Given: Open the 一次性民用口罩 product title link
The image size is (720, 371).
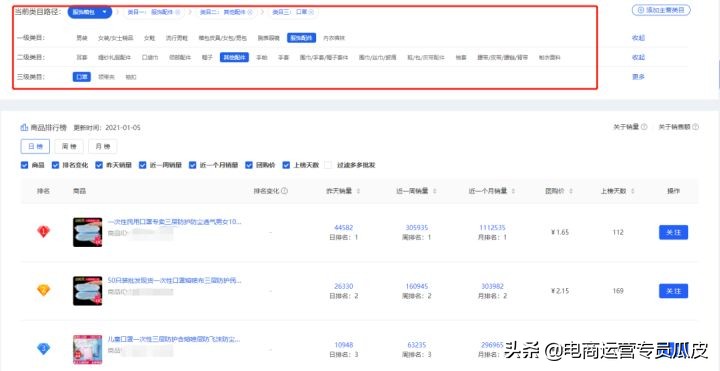Looking at the screenshot, I should pyautogui.click(x=174, y=222).
